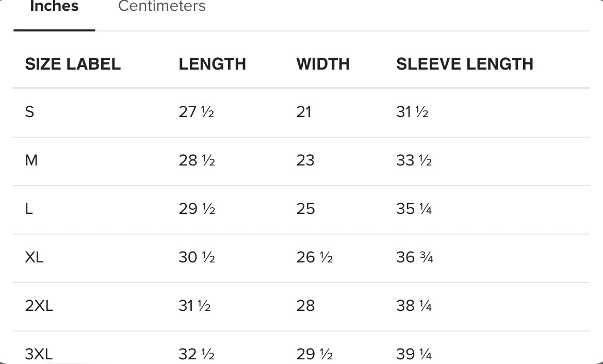The height and width of the screenshot is (364, 603).
Task: Switch to the Inches tab
Action: click(54, 7)
